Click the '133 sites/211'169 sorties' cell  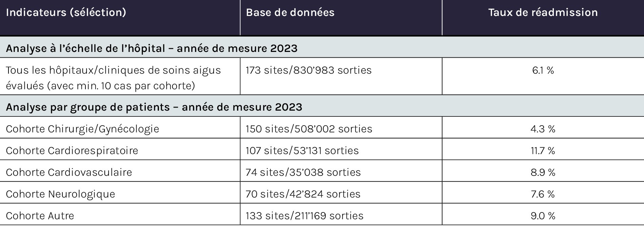(304, 216)
